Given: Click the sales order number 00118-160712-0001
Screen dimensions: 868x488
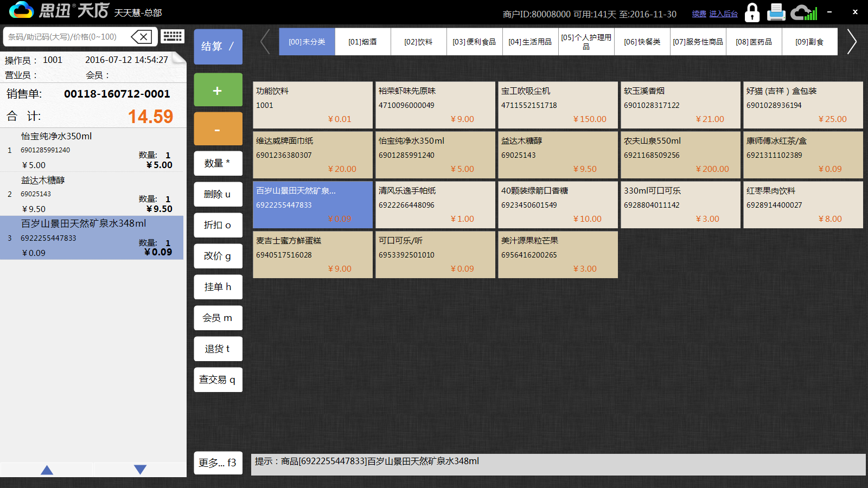Looking at the screenshot, I should pos(117,94).
